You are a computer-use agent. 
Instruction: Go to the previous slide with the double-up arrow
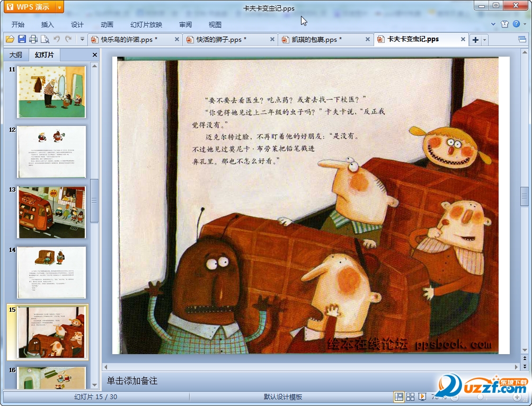[525, 358]
